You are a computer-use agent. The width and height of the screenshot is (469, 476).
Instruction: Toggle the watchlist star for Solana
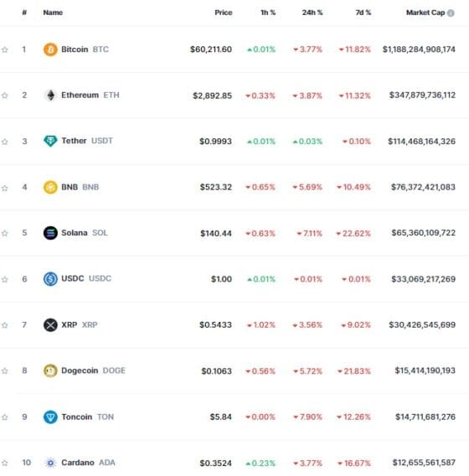point(4,234)
